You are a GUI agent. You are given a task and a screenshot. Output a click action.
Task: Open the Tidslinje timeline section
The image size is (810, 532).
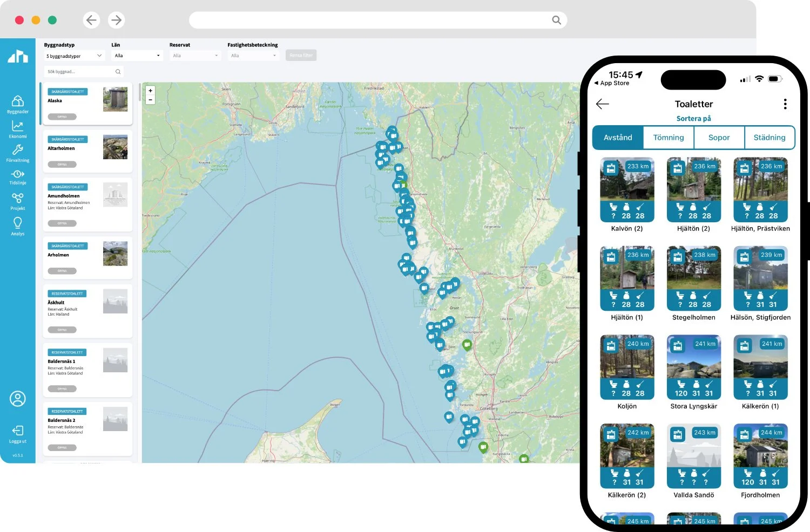(18, 177)
